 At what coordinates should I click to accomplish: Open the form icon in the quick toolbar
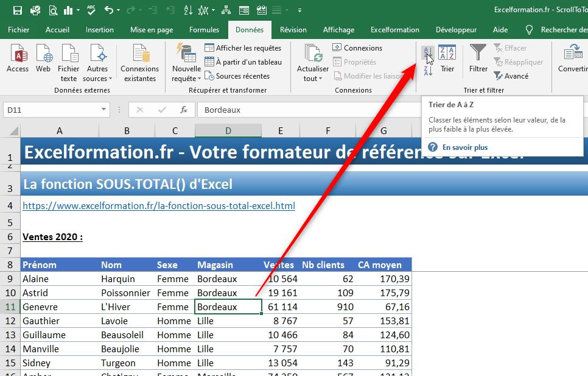pyautogui.click(x=244, y=10)
